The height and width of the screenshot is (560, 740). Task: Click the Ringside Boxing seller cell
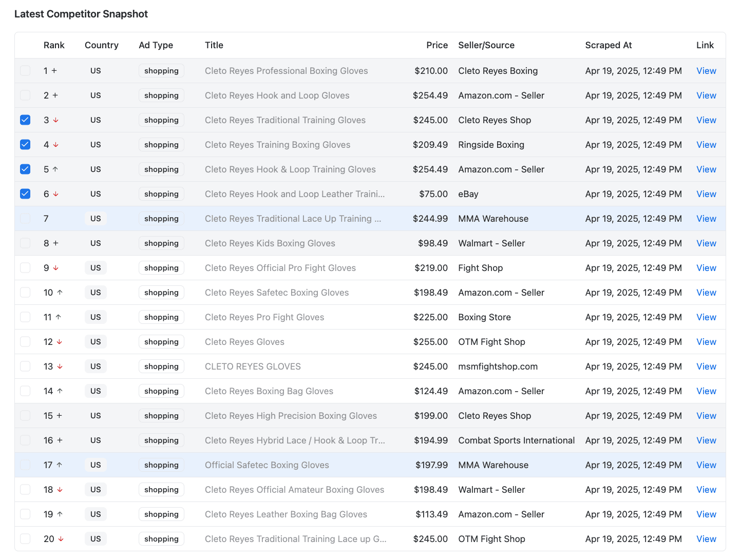point(491,145)
